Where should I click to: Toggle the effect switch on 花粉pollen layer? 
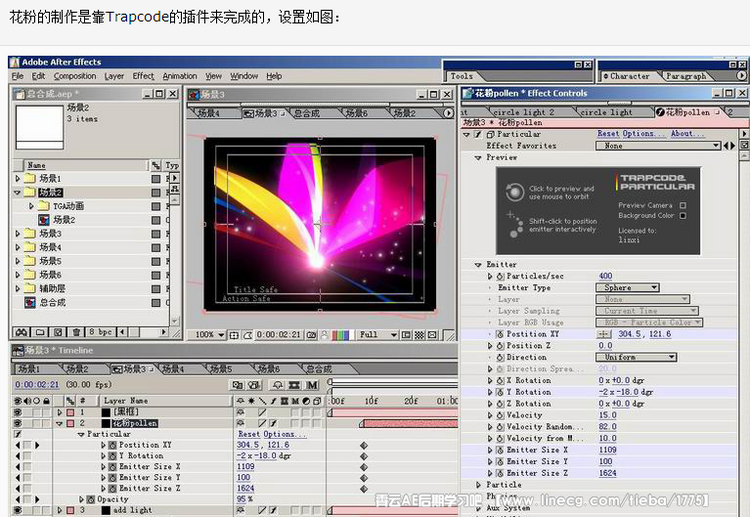click(x=273, y=423)
